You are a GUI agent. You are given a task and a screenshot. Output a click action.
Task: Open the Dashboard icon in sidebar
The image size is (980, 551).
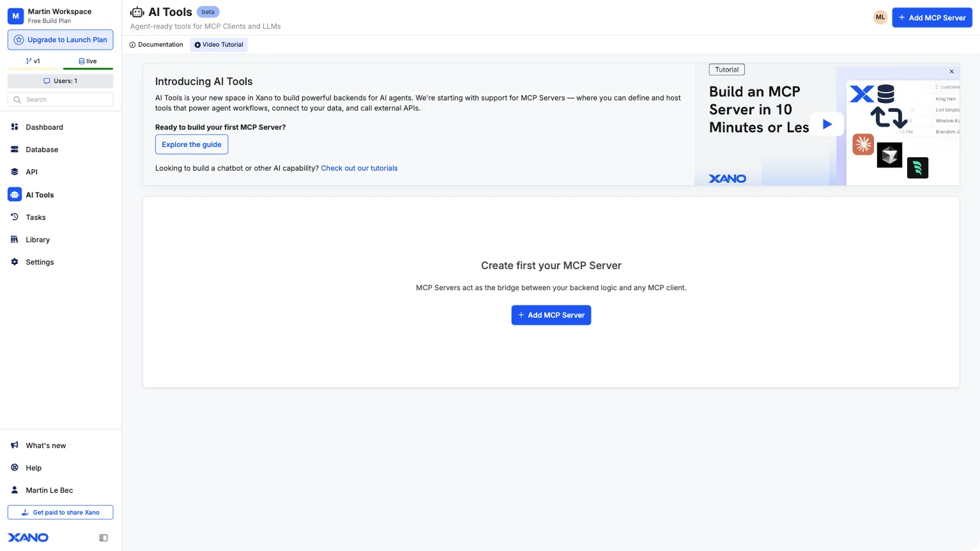[x=15, y=127]
